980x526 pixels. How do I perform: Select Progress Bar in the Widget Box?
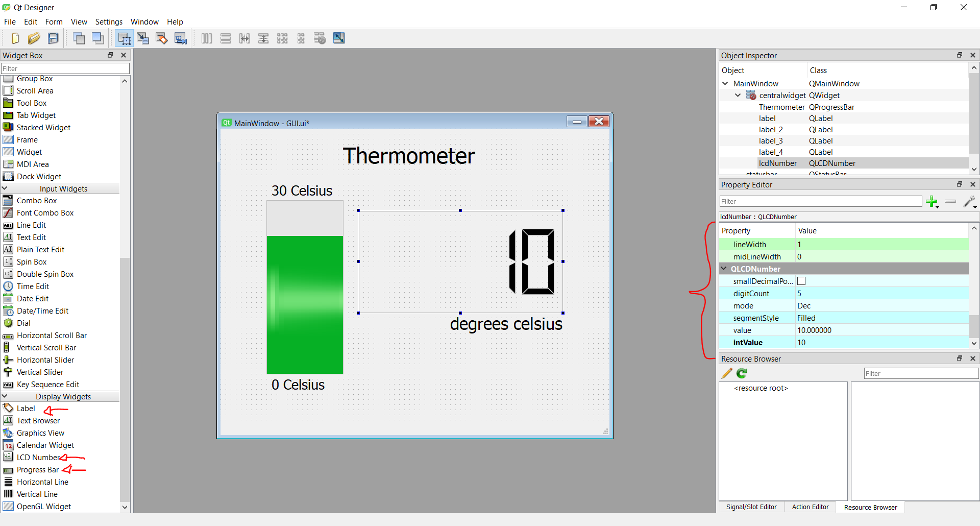click(38, 469)
